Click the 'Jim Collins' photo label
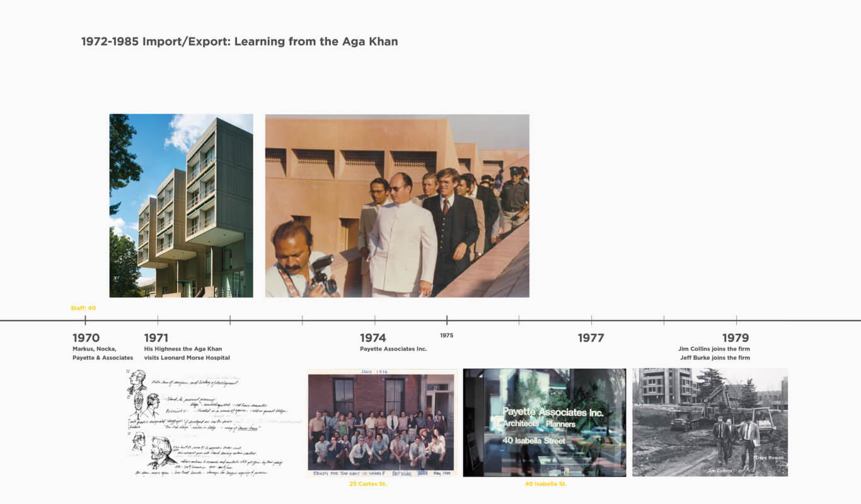Screen dimensions: 861x504 (x=720, y=471)
